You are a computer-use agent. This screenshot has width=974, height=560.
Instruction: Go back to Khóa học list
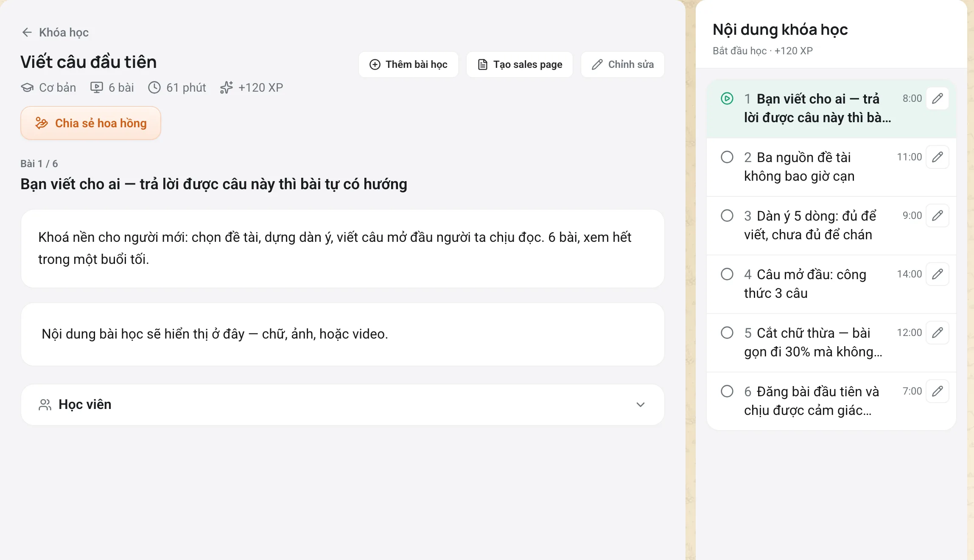pos(55,32)
